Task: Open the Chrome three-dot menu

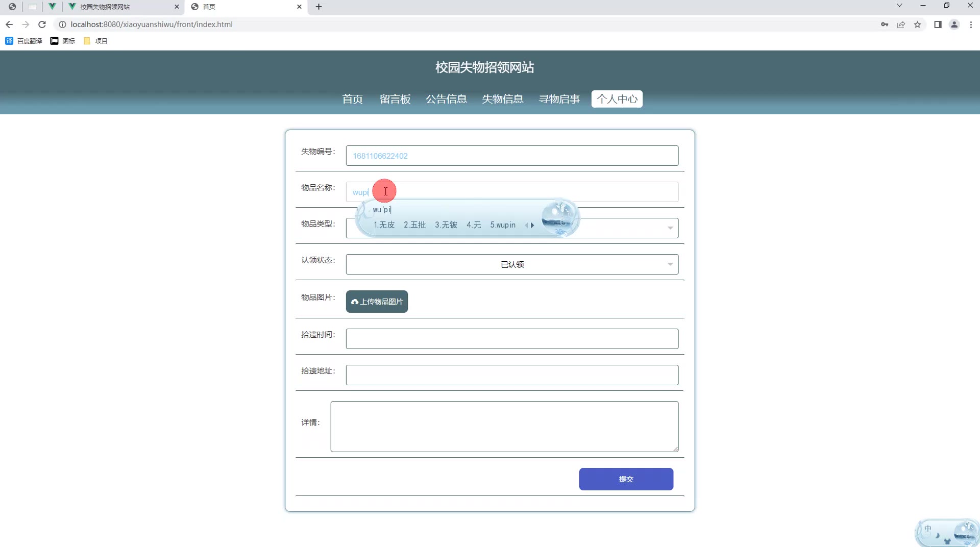Action: (x=971, y=24)
